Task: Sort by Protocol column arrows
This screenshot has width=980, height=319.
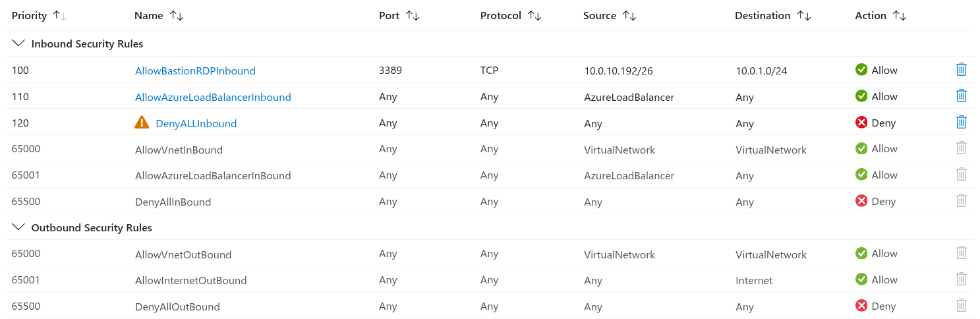Action: (x=534, y=15)
